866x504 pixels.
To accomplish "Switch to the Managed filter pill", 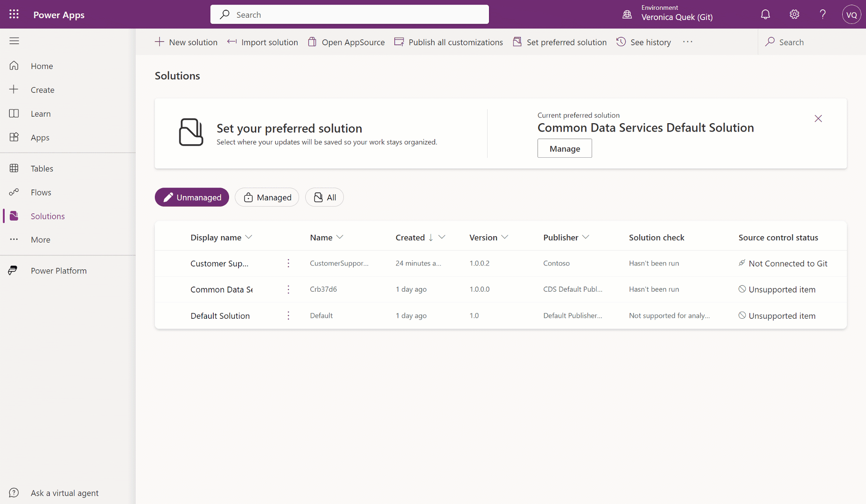I will point(267,197).
